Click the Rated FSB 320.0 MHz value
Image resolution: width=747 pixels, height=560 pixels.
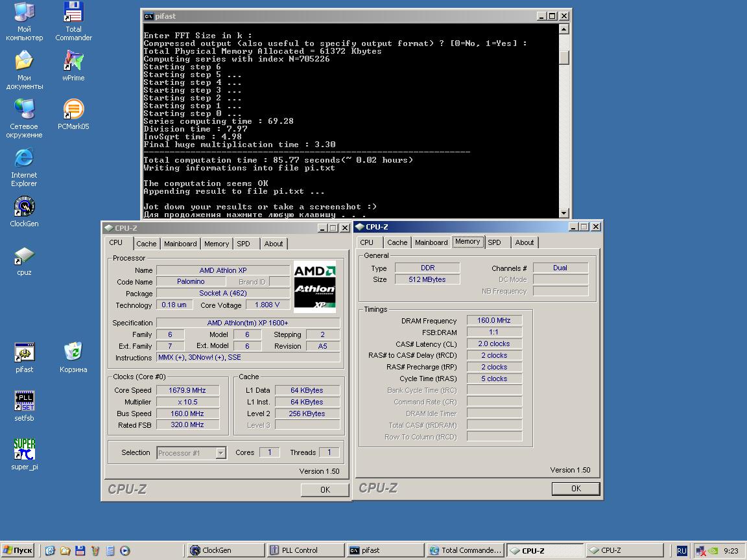(187, 425)
